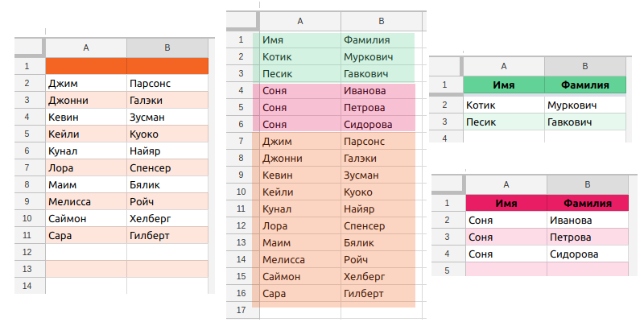
Task: Click row header number 15
Action: point(240,277)
